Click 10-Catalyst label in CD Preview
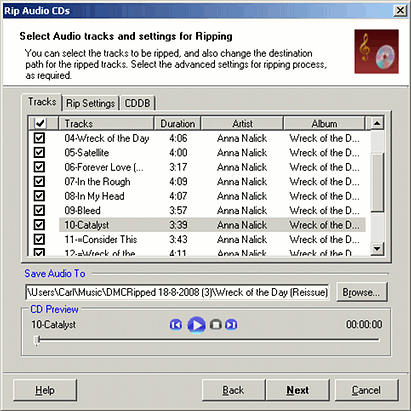Screen dimensions: 411x411 coord(53,324)
